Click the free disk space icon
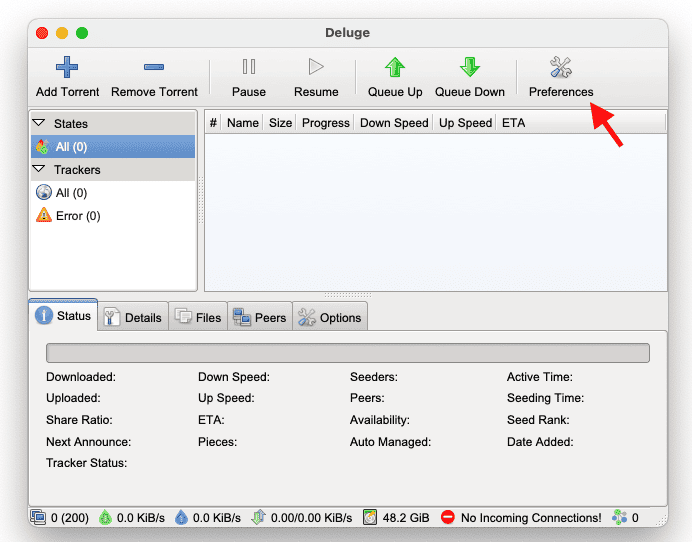Screen dimensions: 692x542 coord(370,517)
